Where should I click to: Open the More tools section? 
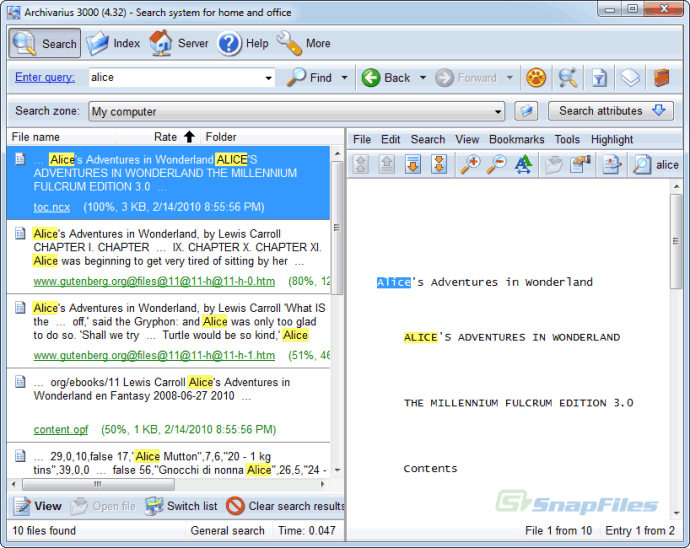point(304,43)
